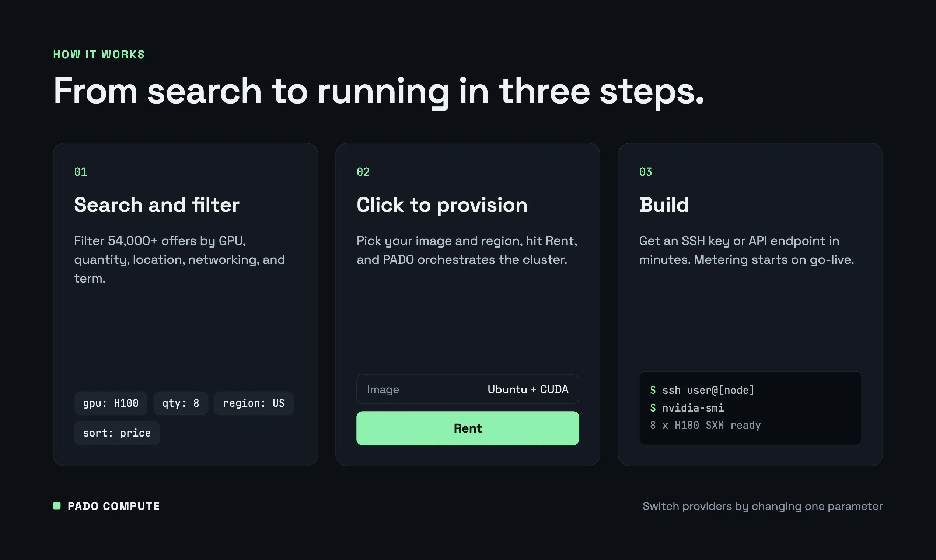The image size is (936, 560).
Task: Select the qty: 8 filter chip
Action: pos(181,403)
